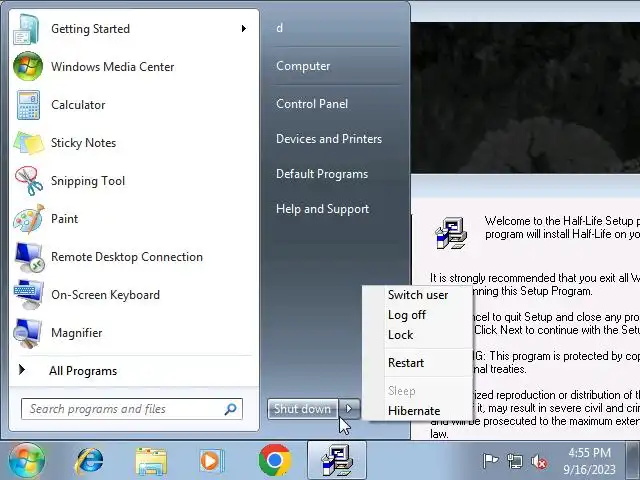Click the Sticky Notes icon
The height and width of the screenshot is (480, 640).
click(29, 143)
